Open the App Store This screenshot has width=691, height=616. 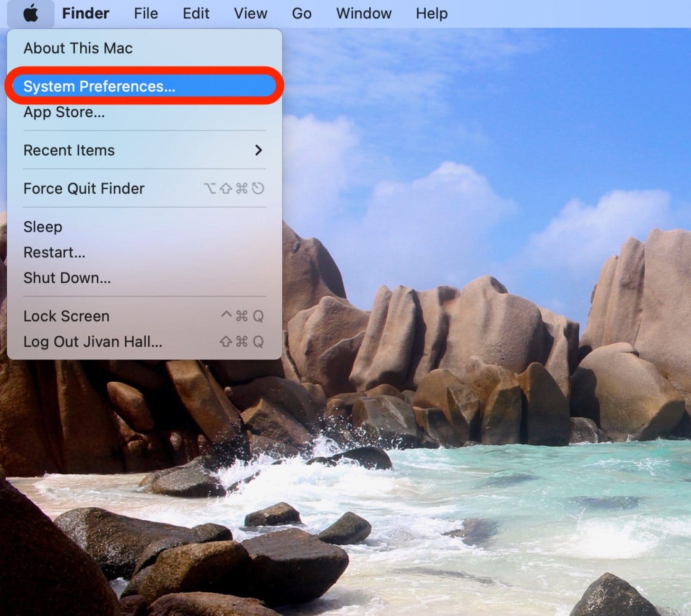click(64, 112)
